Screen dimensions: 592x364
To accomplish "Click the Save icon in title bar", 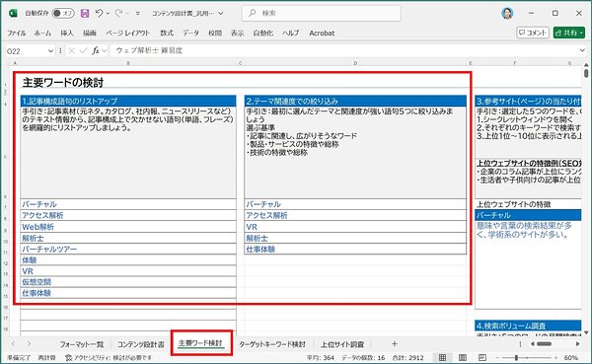I will tap(85, 13).
